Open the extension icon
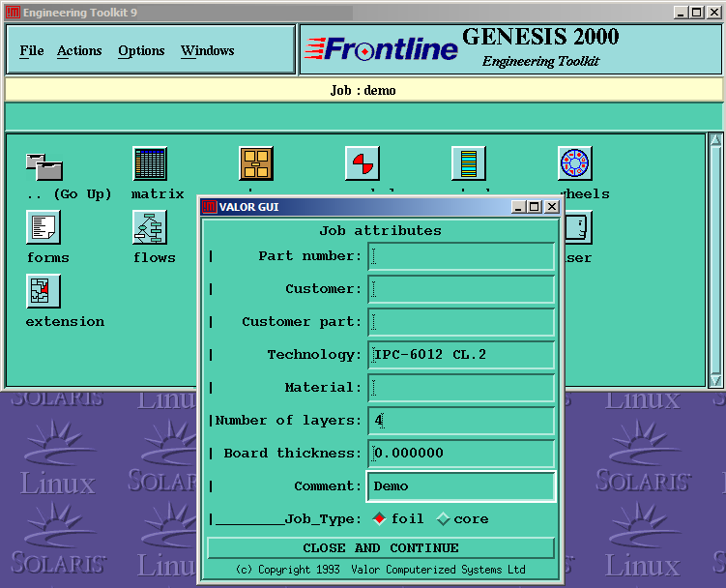726x588 pixels. (44, 291)
